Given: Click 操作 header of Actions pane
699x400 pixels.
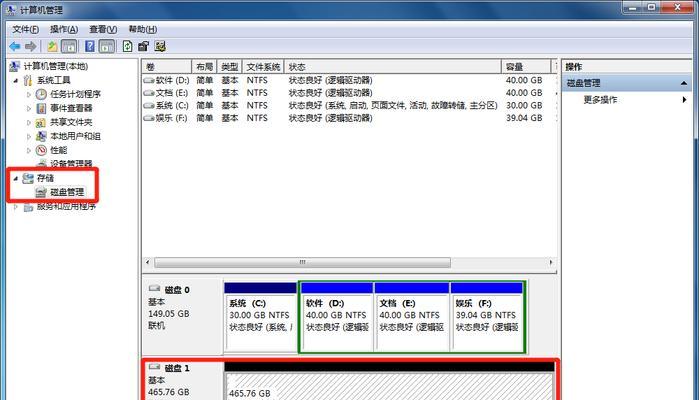Looking at the screenshot, I should pos(573,67).
